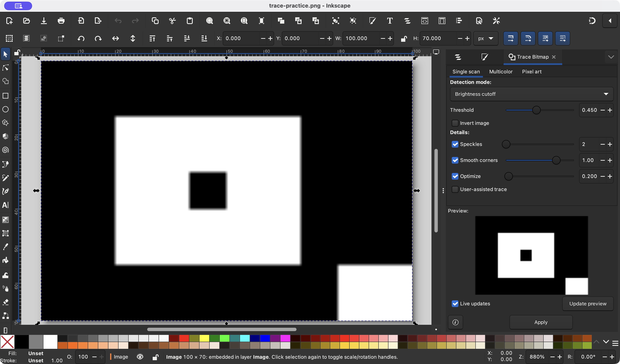620x364 pixels.
Task: Select the Spiral tool
Action: click(x=5, y=150)
